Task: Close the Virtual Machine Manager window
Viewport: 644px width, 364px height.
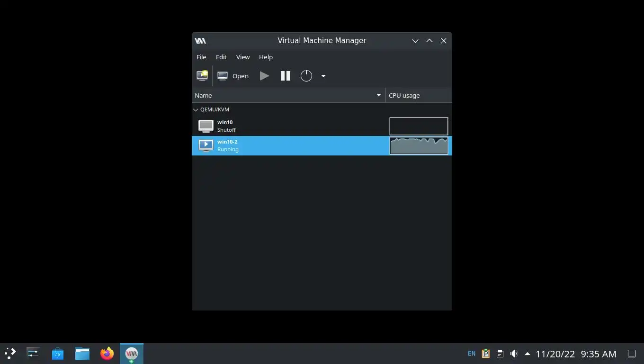Action: (x=444, y=41)
